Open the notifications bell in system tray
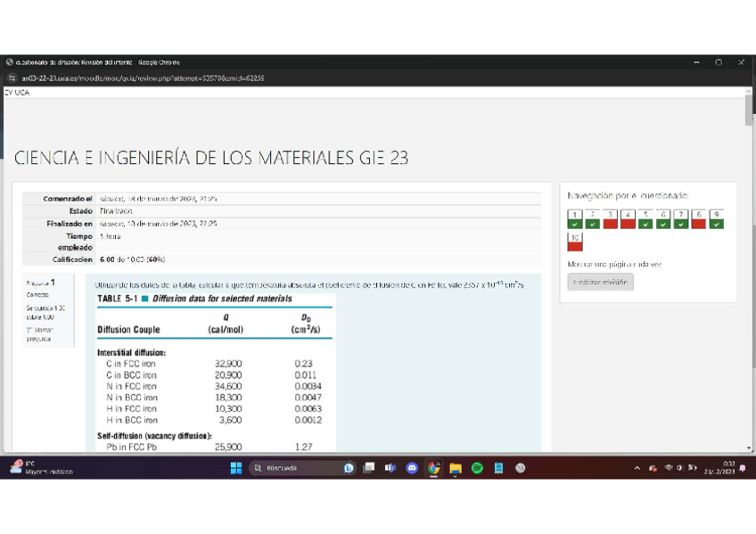Viewport: 756px width, 534px height. point(743,468)
